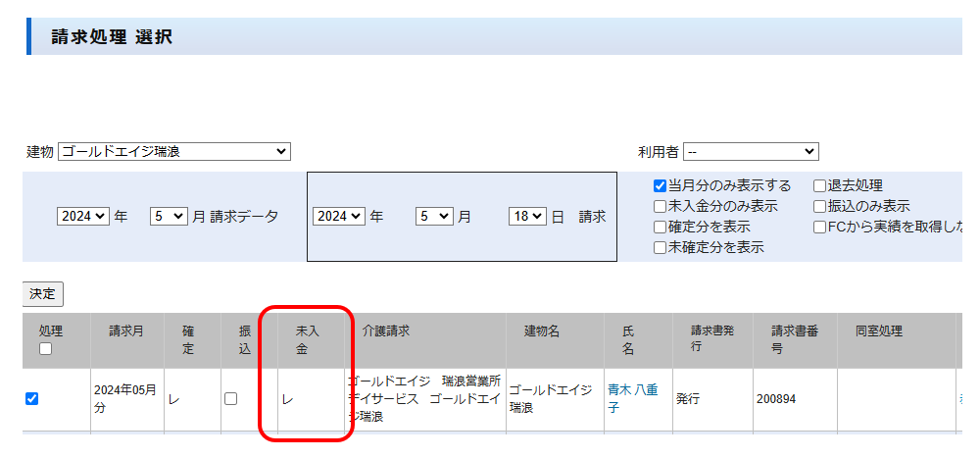Enable the 退去処理 checkbox
Viewport: 980px width, 458px height.
(820, 186)
